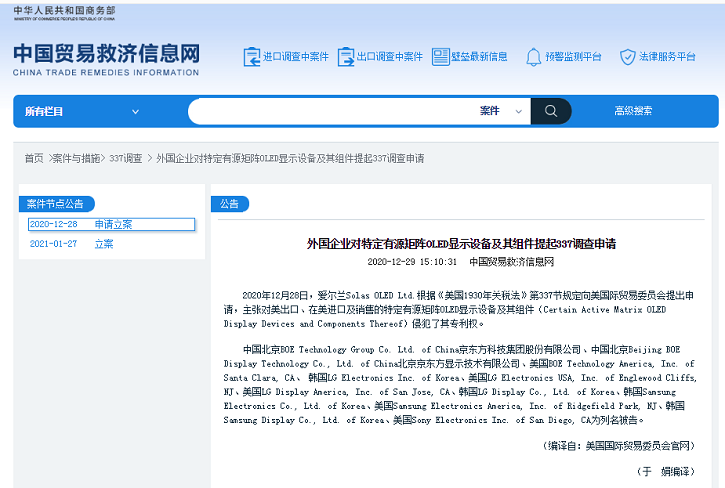Click the 预警监测平台 bell icon

point(534,57)
